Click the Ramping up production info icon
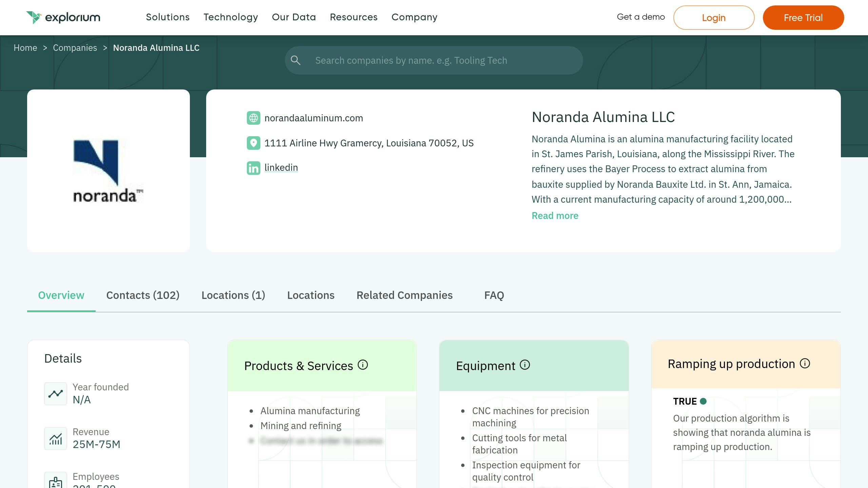 (805, 364)
